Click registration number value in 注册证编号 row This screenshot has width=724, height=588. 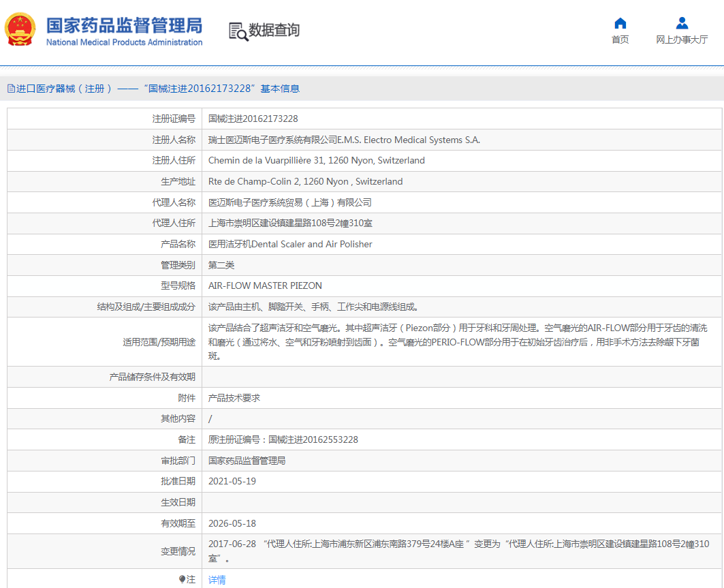(253, 119)
